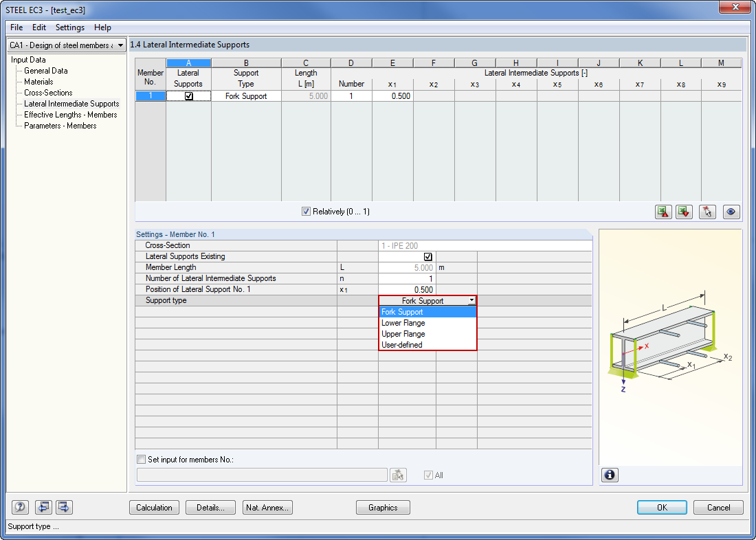Open Parameters - Members in tree
Screen dimensions: 756x540
[60, 126]
